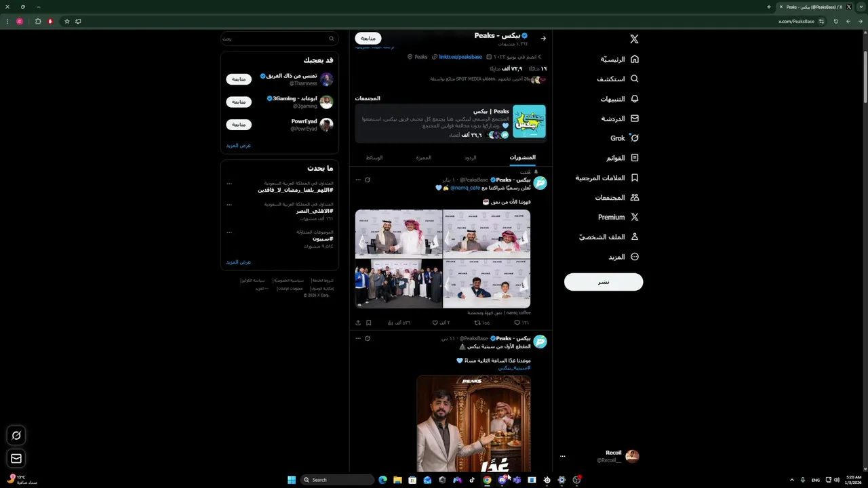The image size is (868, 488).
Task: Open more options on the pinned post
Action: tap(358, 180)
